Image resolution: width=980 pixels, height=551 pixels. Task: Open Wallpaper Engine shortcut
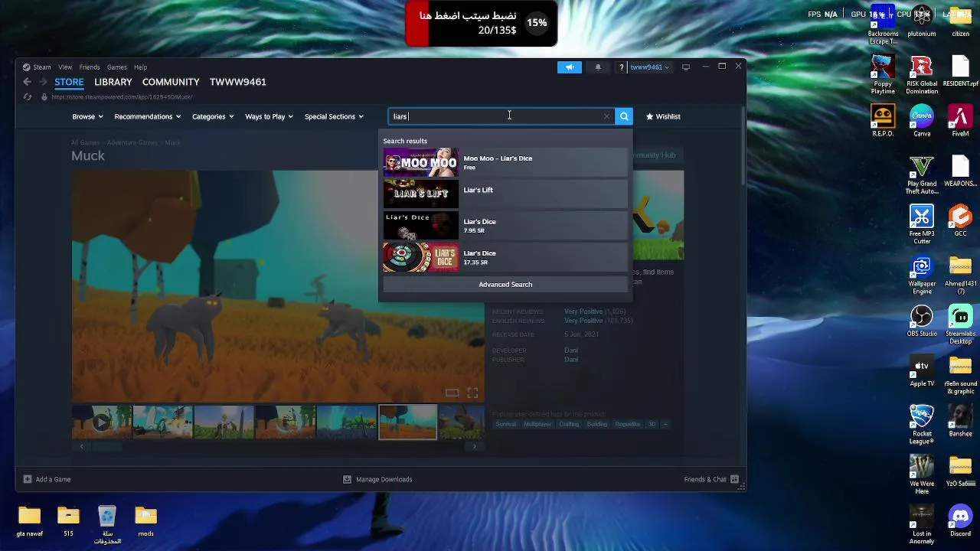[922, 275]
